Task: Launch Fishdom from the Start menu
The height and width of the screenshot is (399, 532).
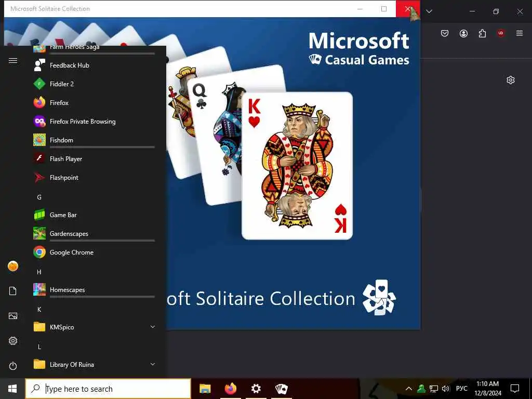Action: coord(95,140)
